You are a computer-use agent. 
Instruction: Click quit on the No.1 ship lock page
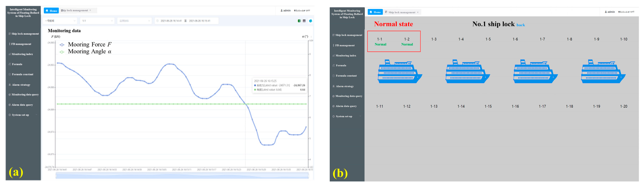632,12
